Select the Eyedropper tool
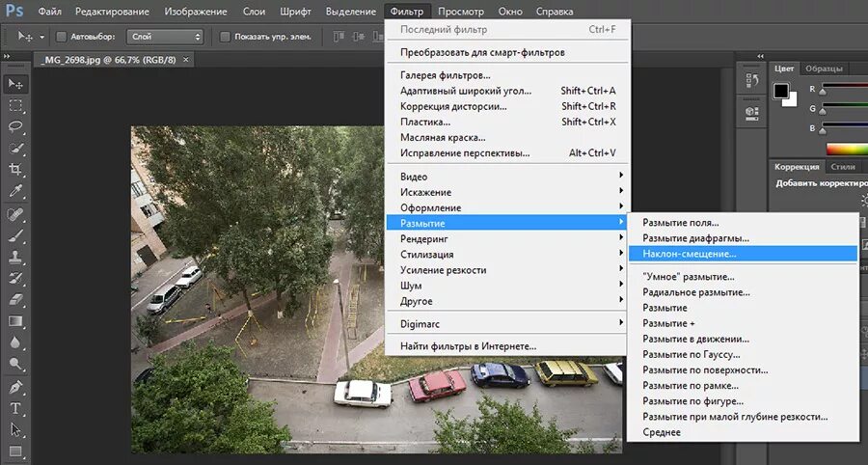Screen dimensions: 868x465 [14, 192]
